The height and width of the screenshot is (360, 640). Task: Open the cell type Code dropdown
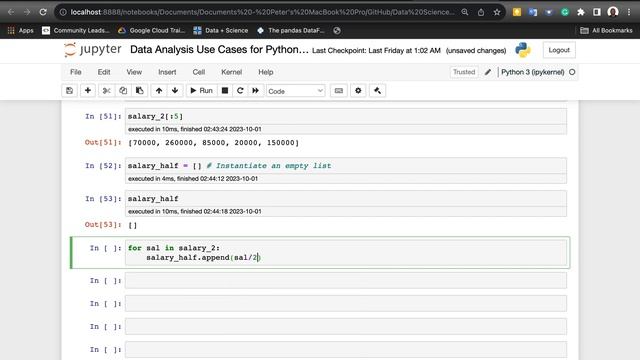[296, 91]
